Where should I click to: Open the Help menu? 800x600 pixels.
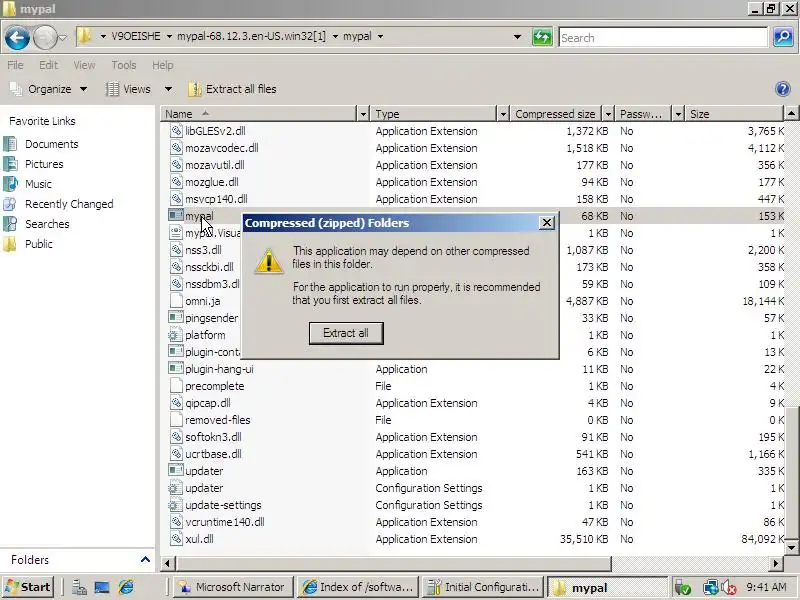pyautogui.click(x=163, y=65)
